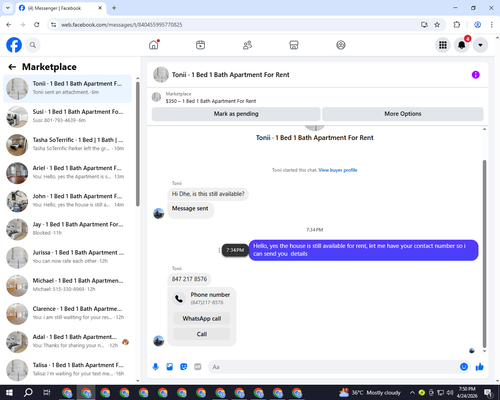500x400 pixels.
Task: Open the Jay blocked conversation
Action: [x=68, y=229]
